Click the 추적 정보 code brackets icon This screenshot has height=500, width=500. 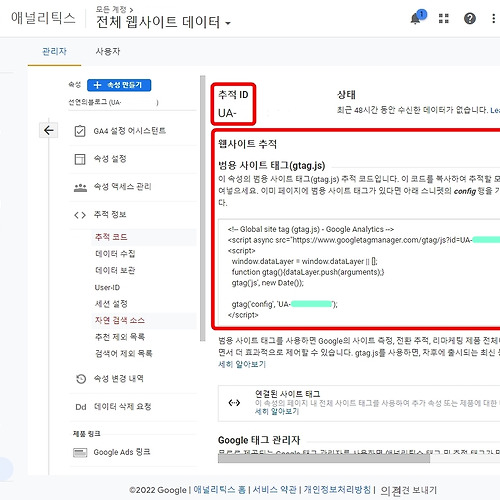(80, 215)
